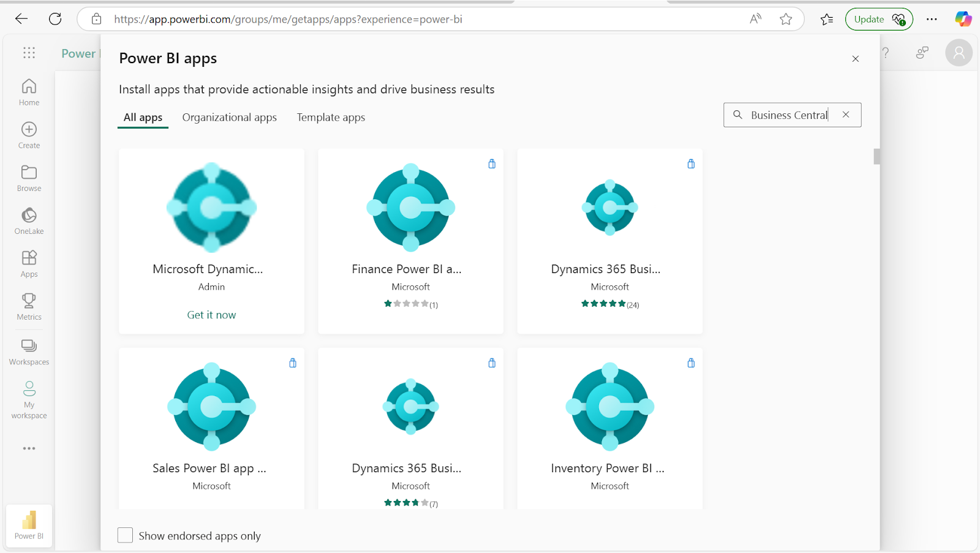
Task: Click the search magnifier icon
Action: click(x=737, y=115)
